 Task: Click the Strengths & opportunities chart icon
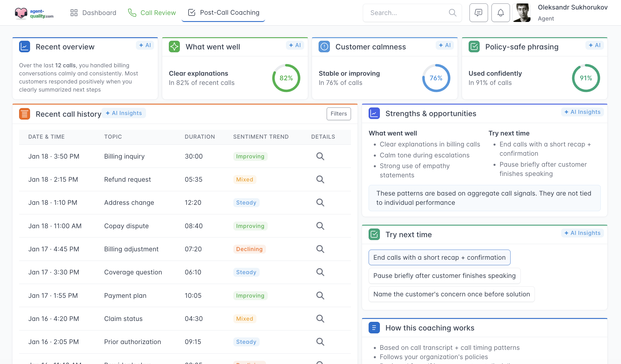pos(374,113)
